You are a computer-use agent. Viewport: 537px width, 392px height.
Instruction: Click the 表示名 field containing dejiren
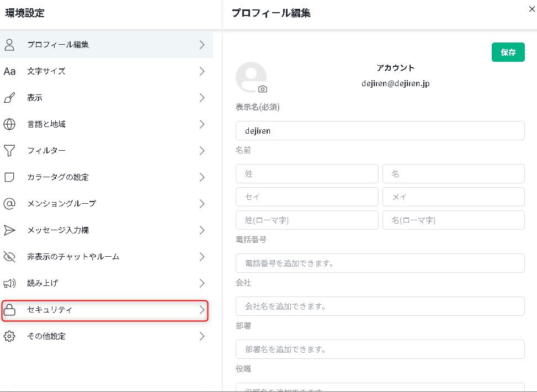[x=380, y=131]
